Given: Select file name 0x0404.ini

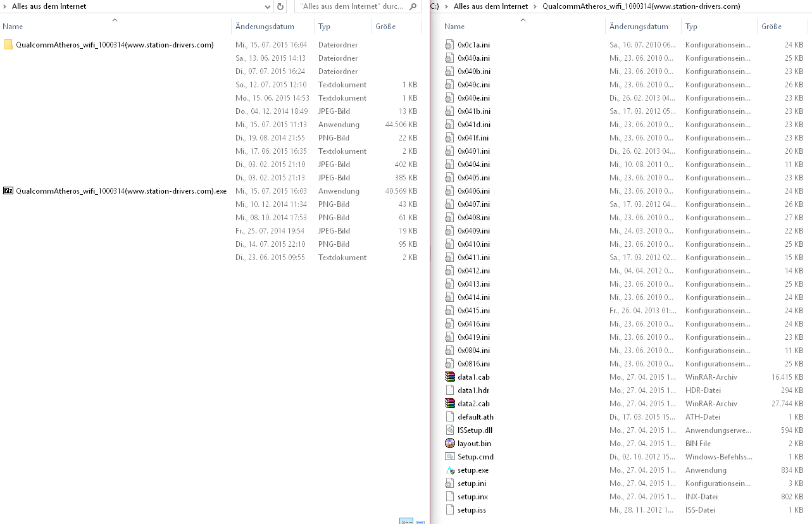Looking at the screenshot, I should point(474,165).
